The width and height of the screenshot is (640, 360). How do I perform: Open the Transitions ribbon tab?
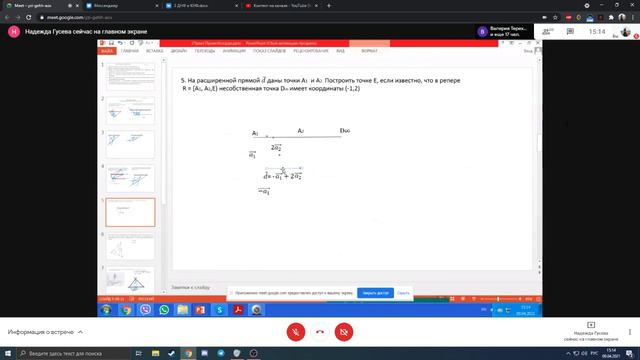tap(204, 51)
